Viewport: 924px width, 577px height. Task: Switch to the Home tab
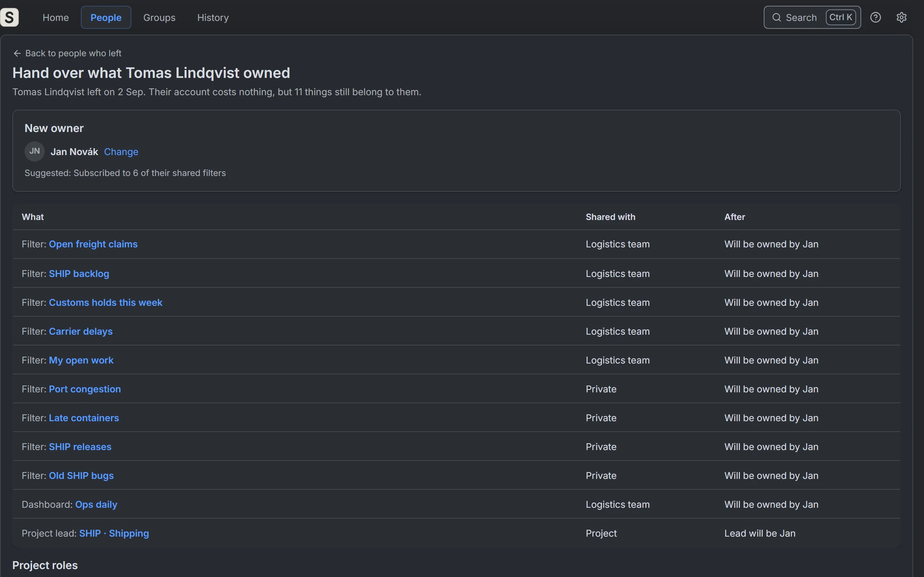click(56, 17)
